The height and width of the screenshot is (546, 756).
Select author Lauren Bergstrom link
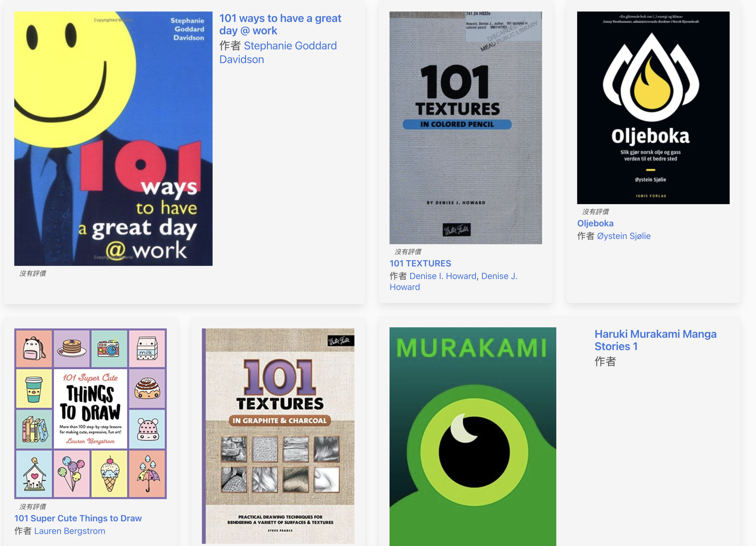[70, 531]
